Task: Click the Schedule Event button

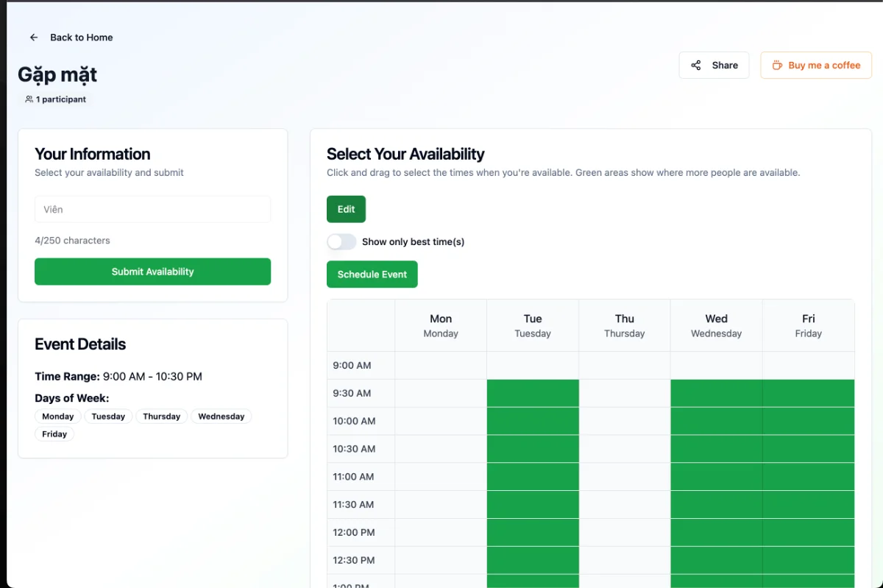Action: (x=372, y=274)
